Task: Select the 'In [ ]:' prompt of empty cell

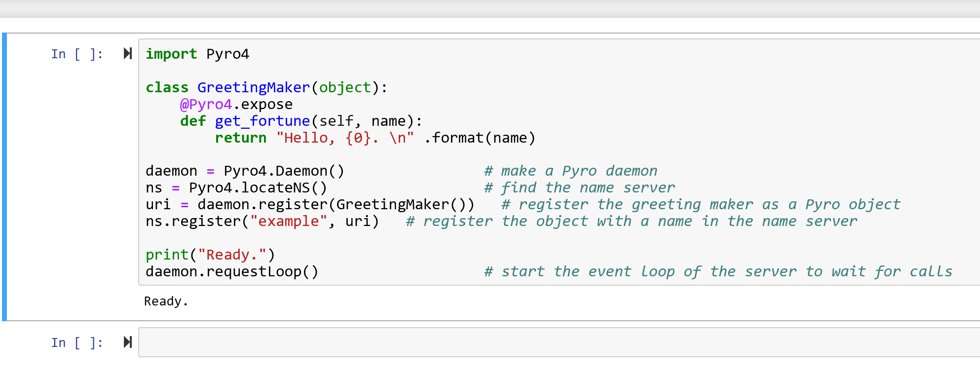Action: click(x=77, y=342)
